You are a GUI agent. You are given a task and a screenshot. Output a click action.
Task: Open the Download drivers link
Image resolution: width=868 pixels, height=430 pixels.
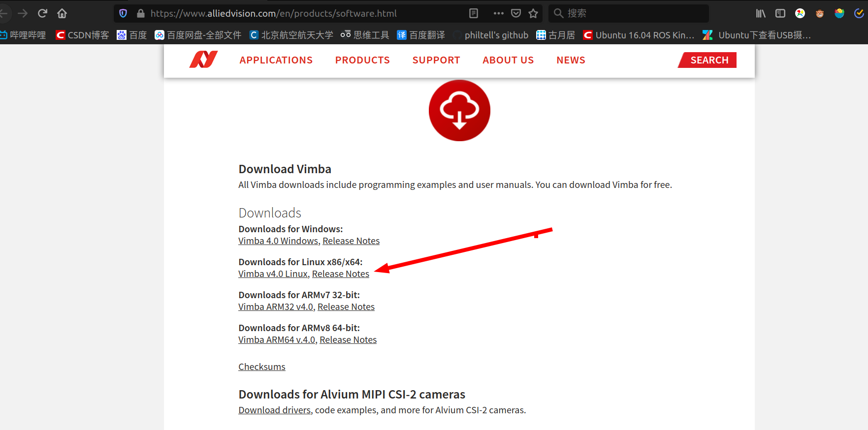275,410
